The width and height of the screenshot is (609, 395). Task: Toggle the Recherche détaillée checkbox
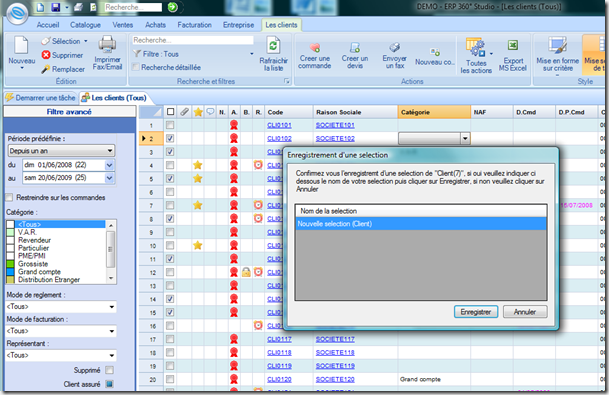(136, 67)
